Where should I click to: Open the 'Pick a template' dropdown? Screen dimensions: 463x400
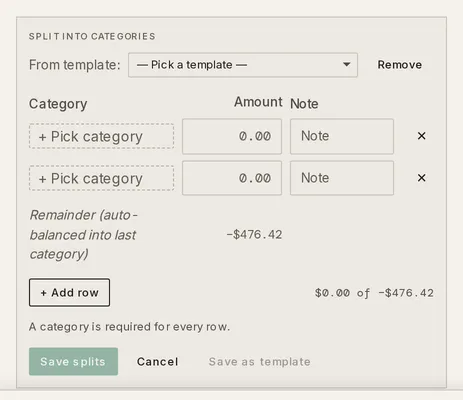243,65
